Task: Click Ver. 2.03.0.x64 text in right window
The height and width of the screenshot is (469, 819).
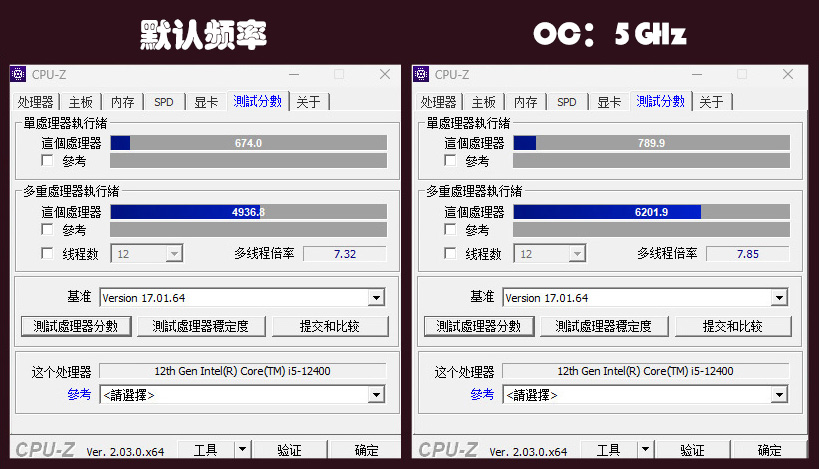Action: tap(529, 452)
